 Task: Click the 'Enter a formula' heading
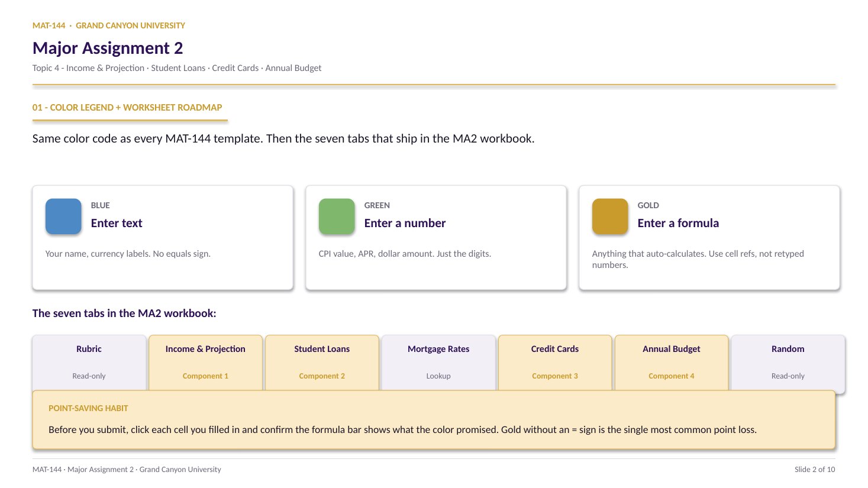678,223
